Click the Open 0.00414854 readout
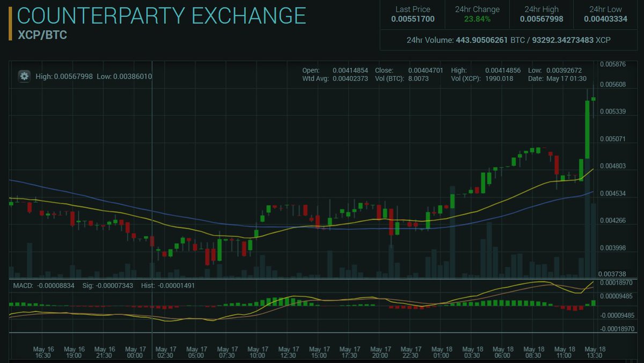The width and height of the screenshot is (644, 363). click(335, 70)
